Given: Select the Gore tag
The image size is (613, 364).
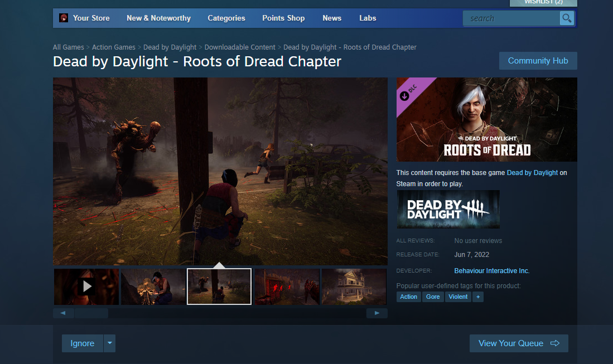Looking at the screenshot, I should (433, 297).
